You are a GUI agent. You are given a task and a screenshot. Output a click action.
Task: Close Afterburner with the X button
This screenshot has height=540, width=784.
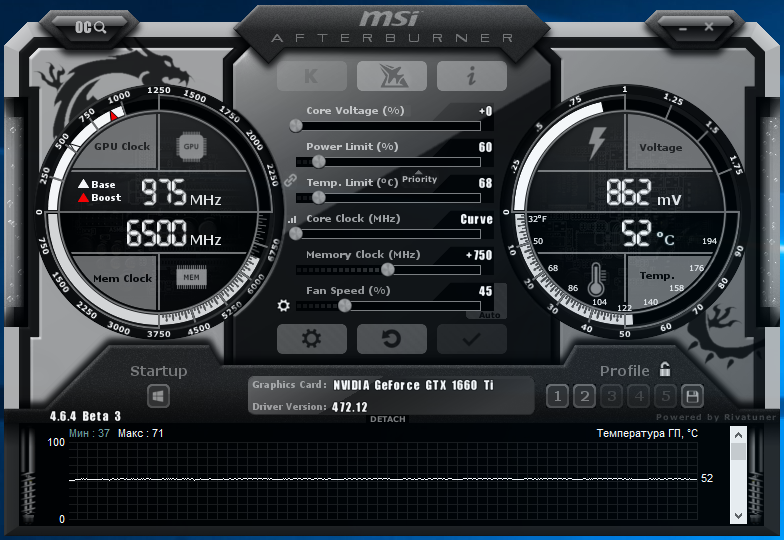point(709,26)
